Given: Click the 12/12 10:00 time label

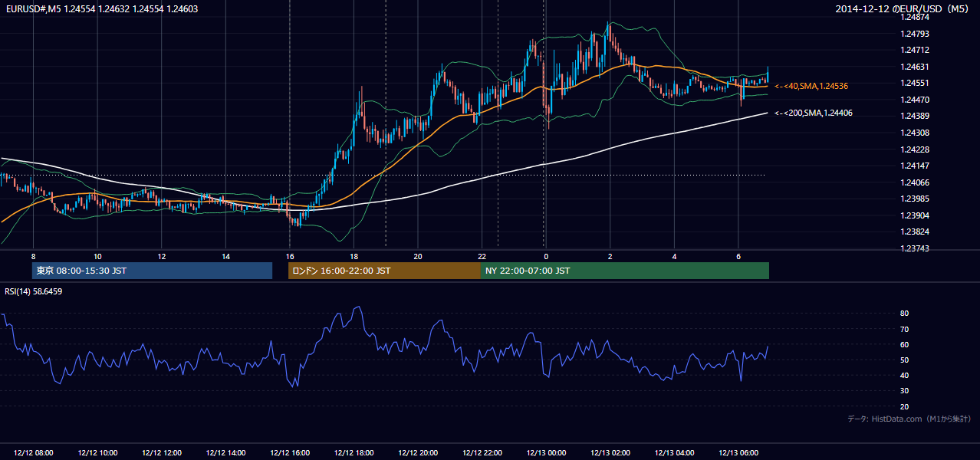Looking at the screenshot, I should pos(97,453).
